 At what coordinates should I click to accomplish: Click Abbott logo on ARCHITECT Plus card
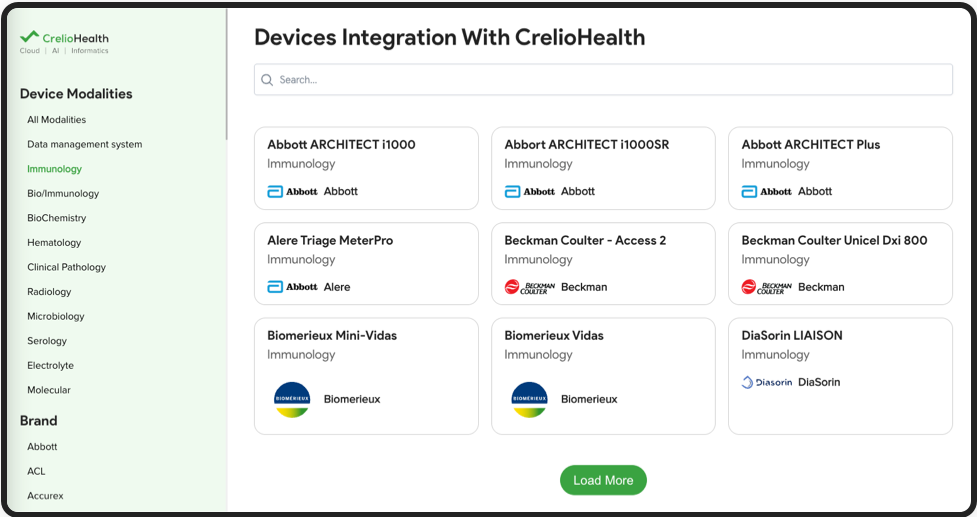tap(766, 192)
